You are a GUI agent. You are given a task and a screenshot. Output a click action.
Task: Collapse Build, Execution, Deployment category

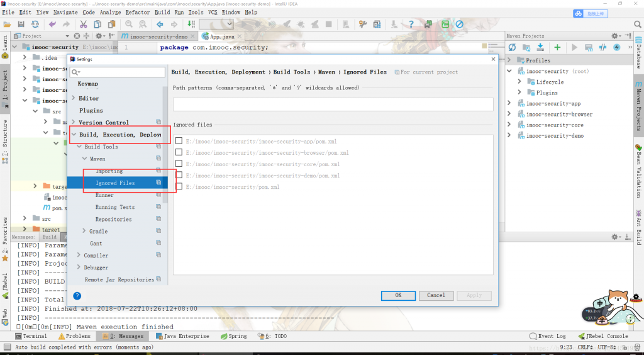pos(74,134)
